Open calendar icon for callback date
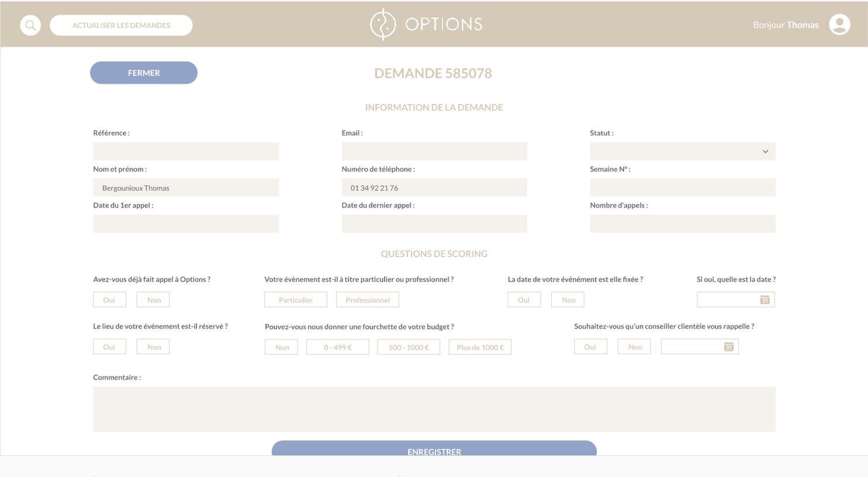The height and width of the screenshot is (477, 868). click(728, 347)
